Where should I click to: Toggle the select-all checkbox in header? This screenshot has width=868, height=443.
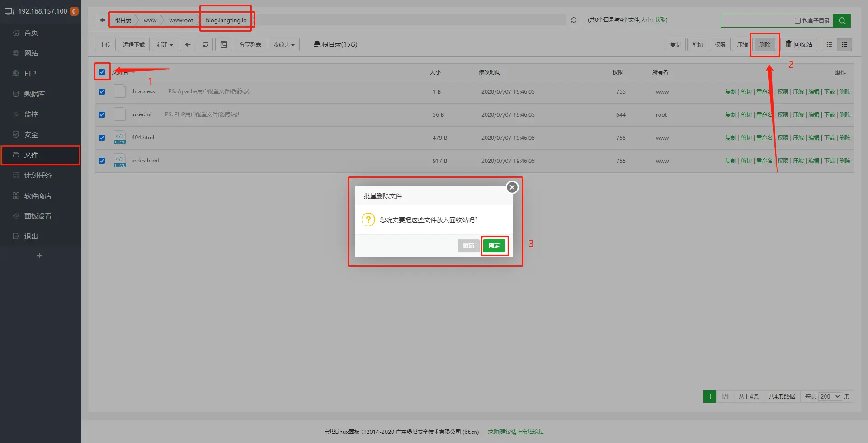[x=102, y=72]
